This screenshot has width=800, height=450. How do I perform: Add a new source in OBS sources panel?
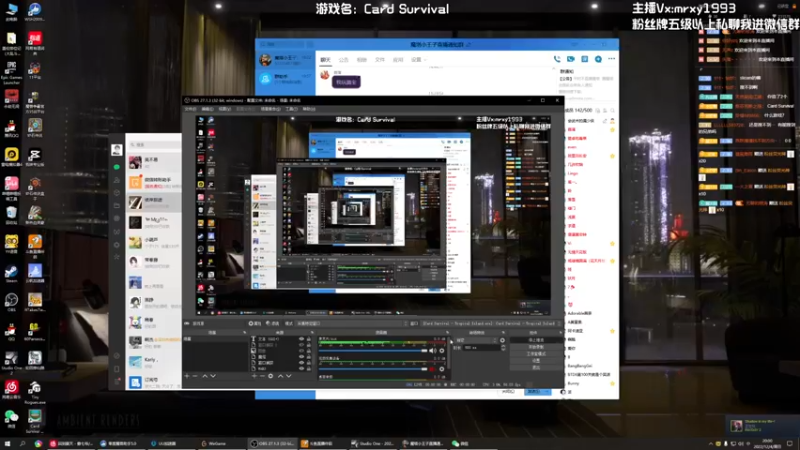click(x=254, y=376)
